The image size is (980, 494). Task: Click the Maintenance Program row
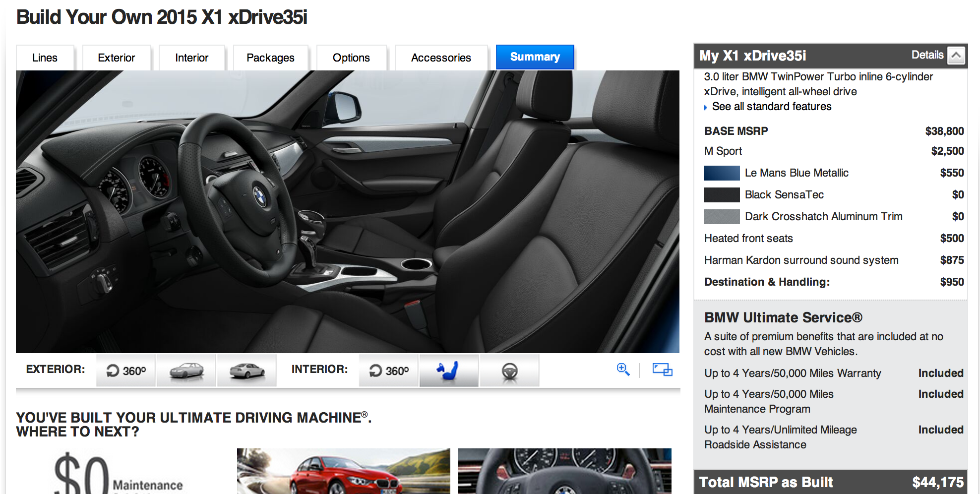pyautogui.click(x=834, y=401)
